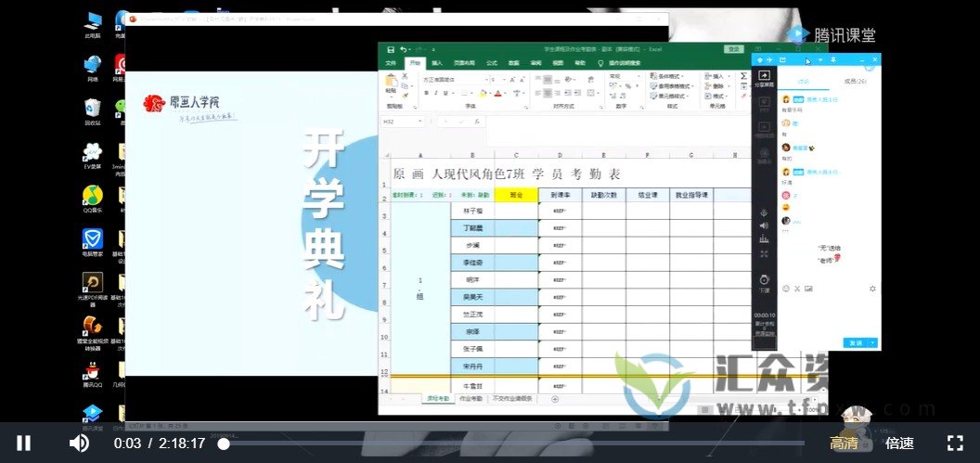Image resolution: width=980 pixels, height=463 pixels.
Task: Open the 倍速 playback speed menu
Action: point(899,443)
